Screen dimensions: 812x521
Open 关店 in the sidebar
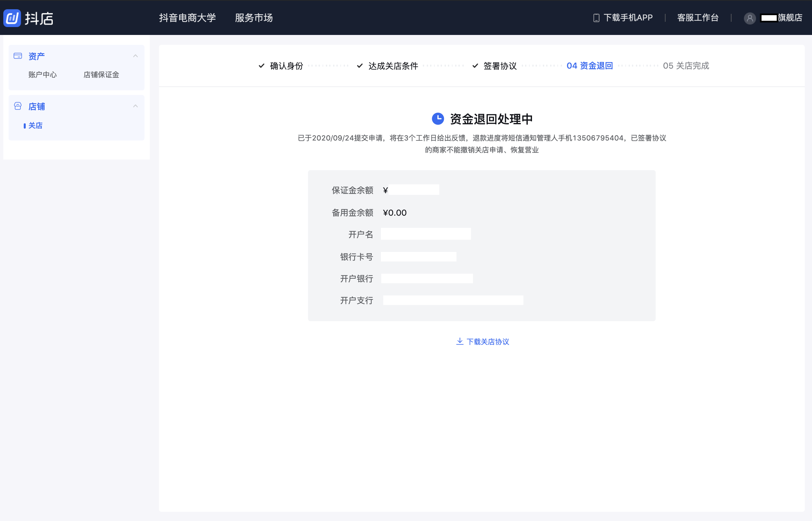tap(35, 126)
